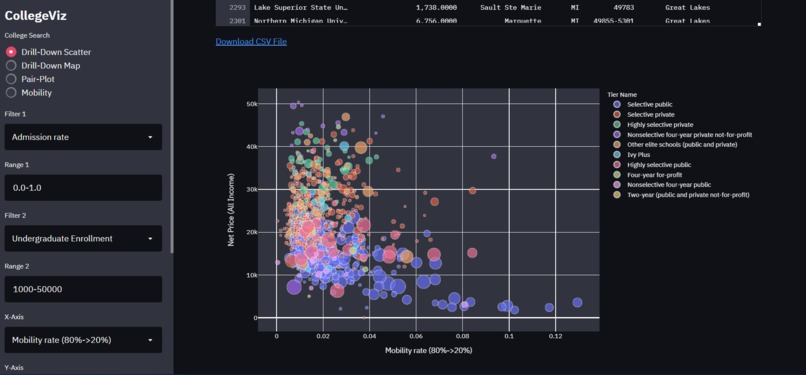The width and height of the screenshot is (806, 375).
Task: Click the 49783 zip code cell
Action: [624, 8]
